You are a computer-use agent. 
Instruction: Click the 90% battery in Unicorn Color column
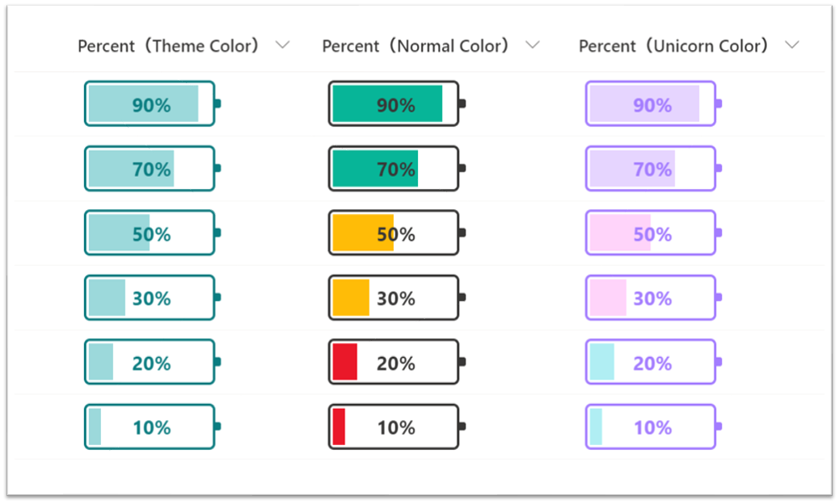click(x=651, y=104)
